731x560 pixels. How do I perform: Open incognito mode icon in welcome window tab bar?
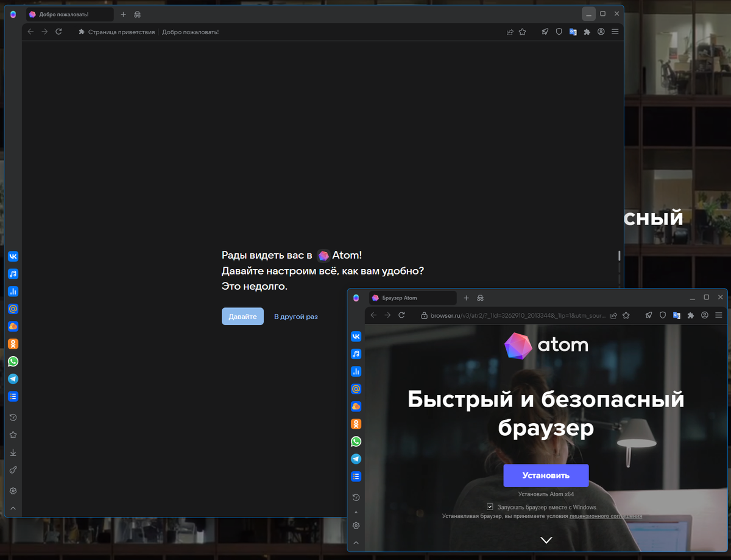click(138, 14)
